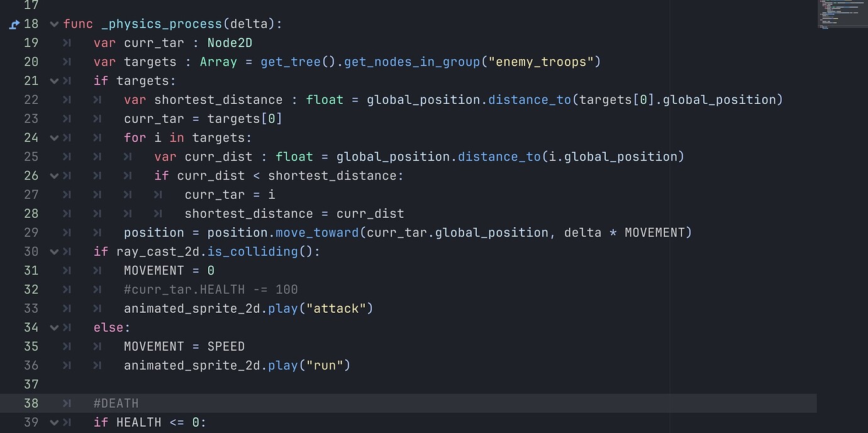Fold the else block on line 34
This screenshot has width=868, height=433.
coord(54,327)
